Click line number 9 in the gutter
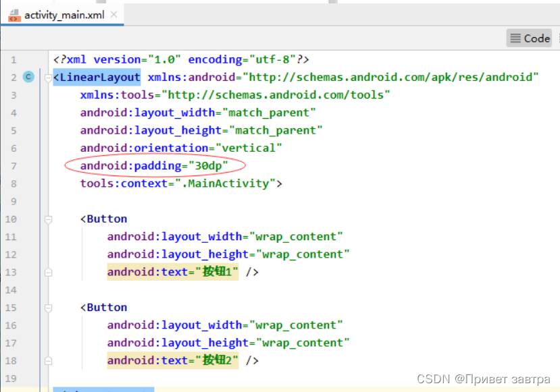560x392 pixels. pyautogui.click(x=14, y=202)
